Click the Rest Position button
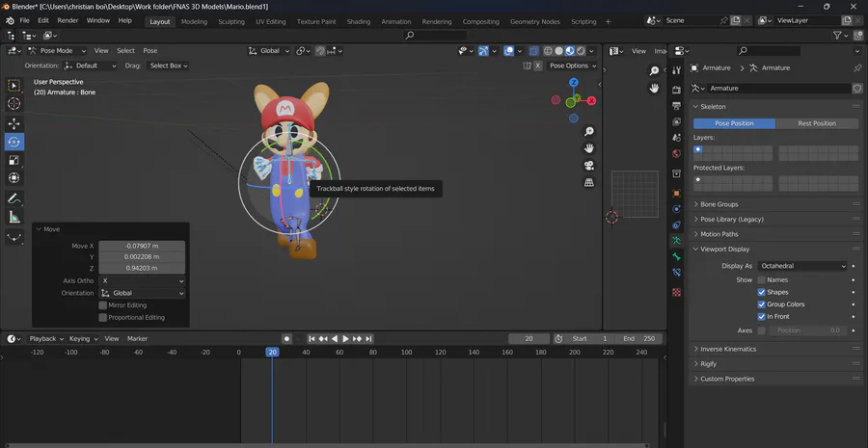This screenshot has width=868, height=448. click(x=817, y=123)
